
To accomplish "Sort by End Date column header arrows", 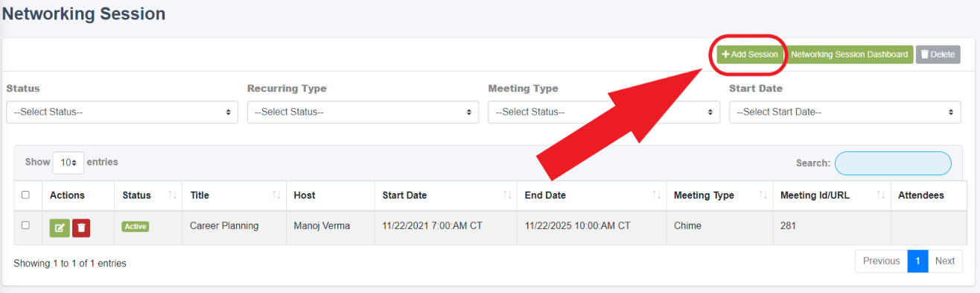I will pos(657,195).
